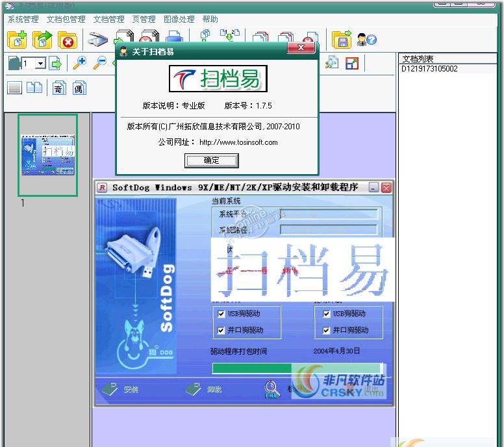Click the user help icon with question mark
Screen dimensions: 504x447
click(x=367, y=40)
